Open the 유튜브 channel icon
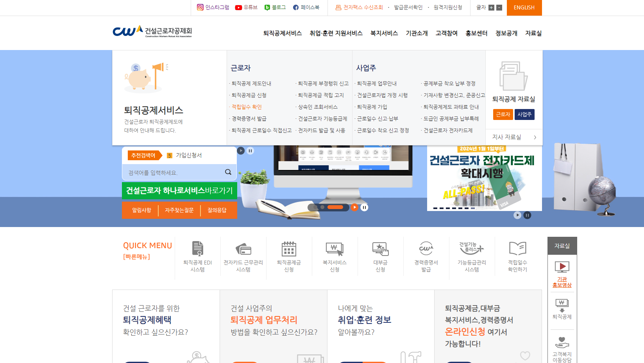The image size is (644, 363). pos(238,7)
